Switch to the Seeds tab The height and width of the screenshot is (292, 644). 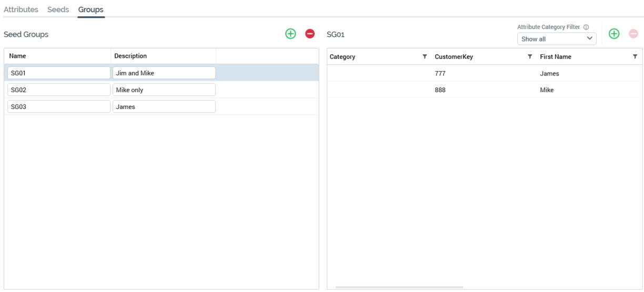click(58, 9)
